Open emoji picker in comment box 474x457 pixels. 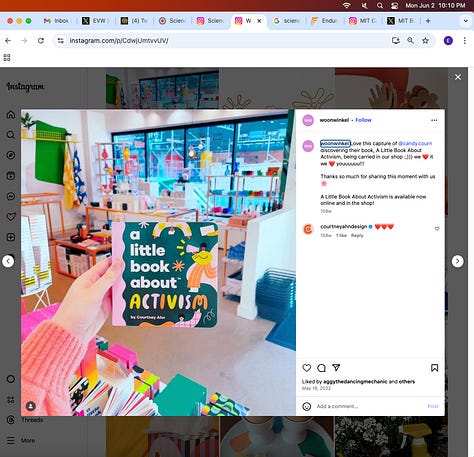[x=307, y=406]
